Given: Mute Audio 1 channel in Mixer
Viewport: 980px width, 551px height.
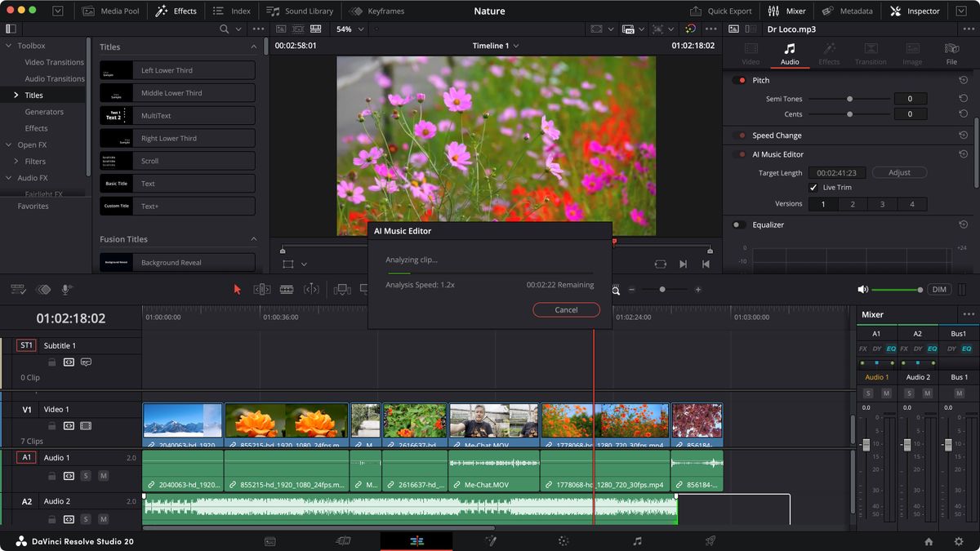Looking at the screenshot, I should tap(886, 393).
